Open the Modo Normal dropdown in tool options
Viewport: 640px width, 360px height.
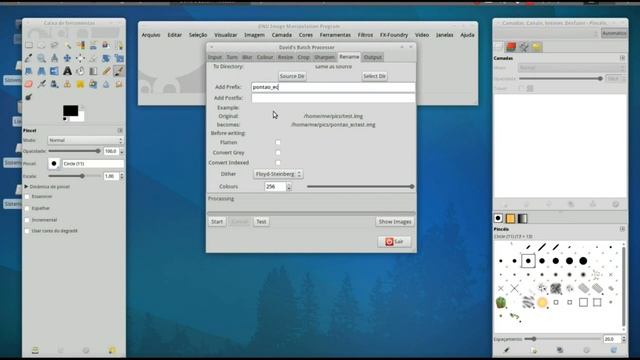tap(85, 140)
